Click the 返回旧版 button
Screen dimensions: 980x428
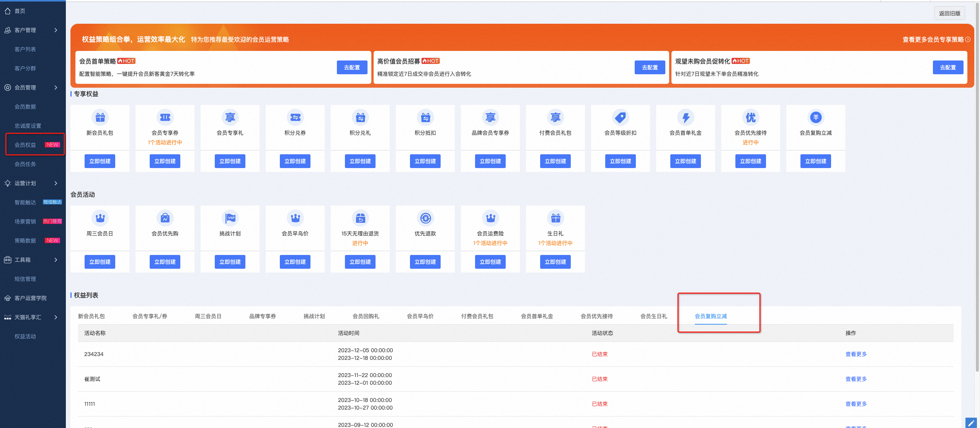coord(949,13)
